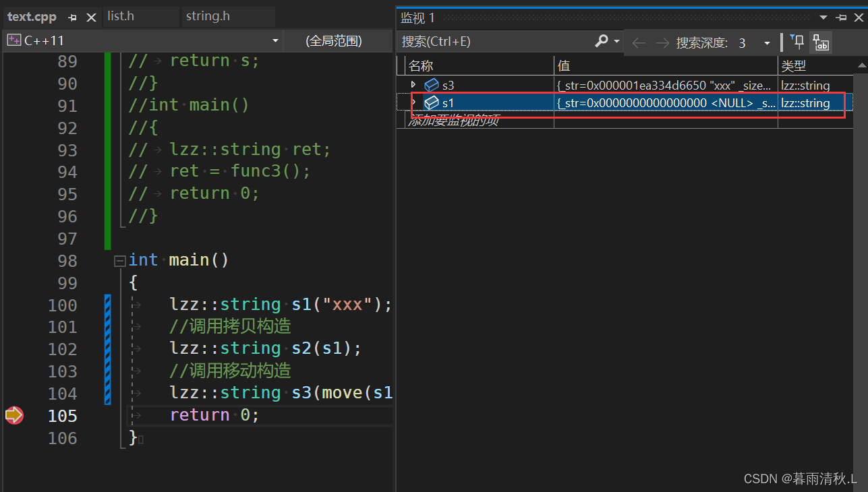Click the current statement arrow at line 105

pyautogui.click(x=14, y=415)
